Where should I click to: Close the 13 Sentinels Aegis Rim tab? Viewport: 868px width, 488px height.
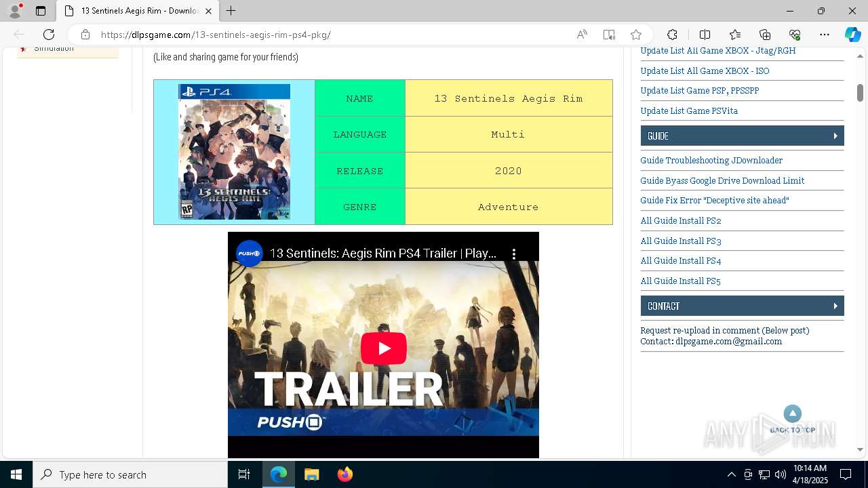click(208, 11)
